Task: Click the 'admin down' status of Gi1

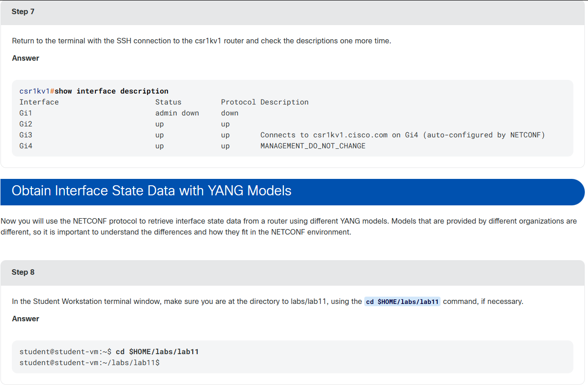Action: click(x=177, y=113)
